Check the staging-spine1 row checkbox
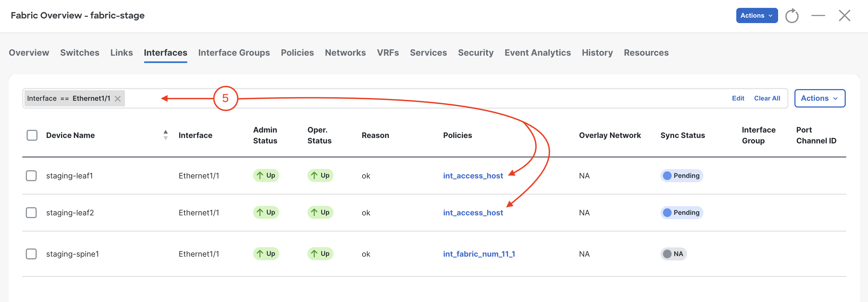This screenshot has width=868, height=302. (x=31, y=254)
